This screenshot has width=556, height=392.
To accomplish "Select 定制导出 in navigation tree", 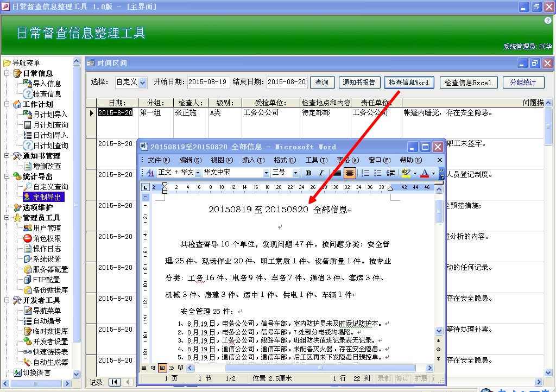I will tap(43, 197).
